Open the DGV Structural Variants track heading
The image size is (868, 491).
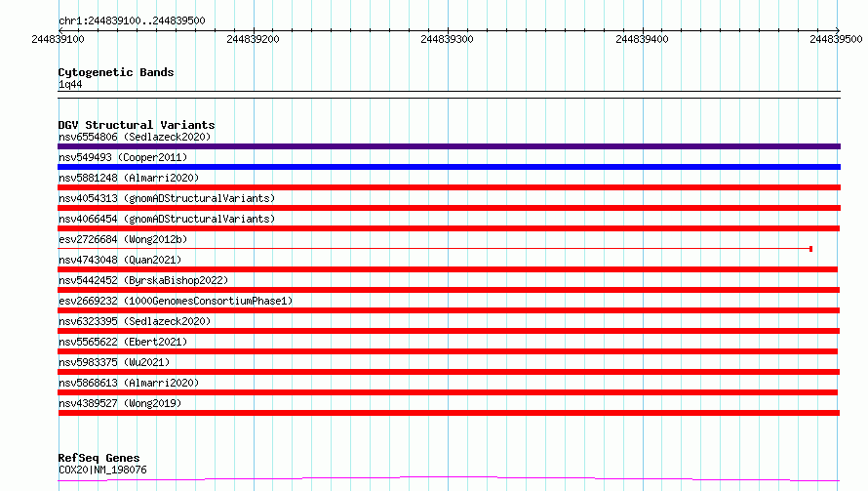pyautogui.click(x=137, y=125)
